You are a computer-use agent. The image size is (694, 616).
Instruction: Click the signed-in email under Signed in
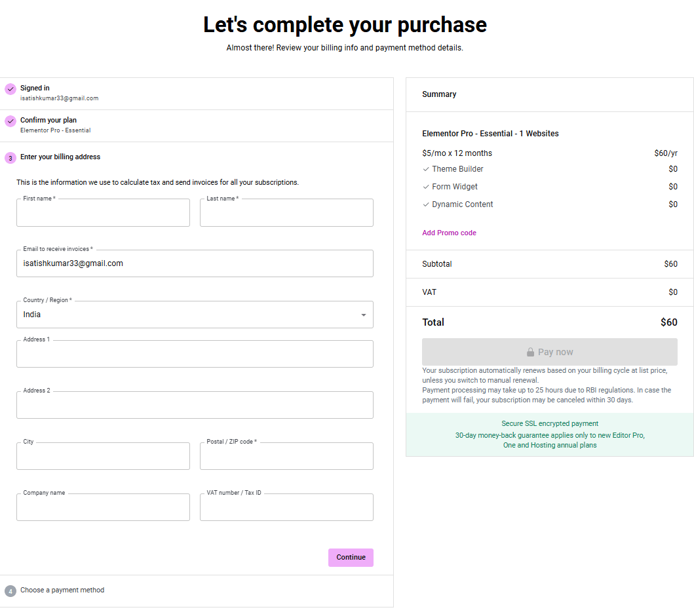click(60, 98)
